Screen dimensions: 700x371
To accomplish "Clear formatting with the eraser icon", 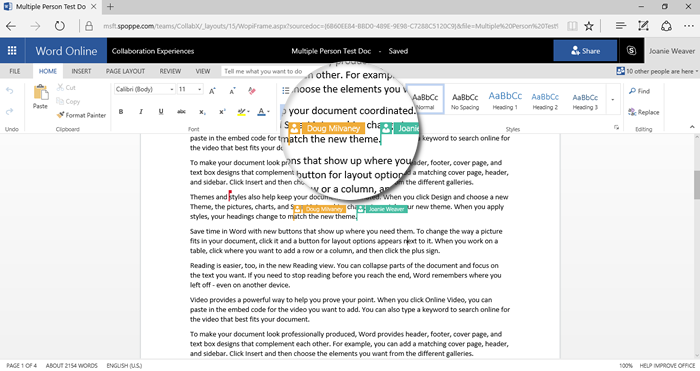I will pyautogui.click(x=252, y=91).
